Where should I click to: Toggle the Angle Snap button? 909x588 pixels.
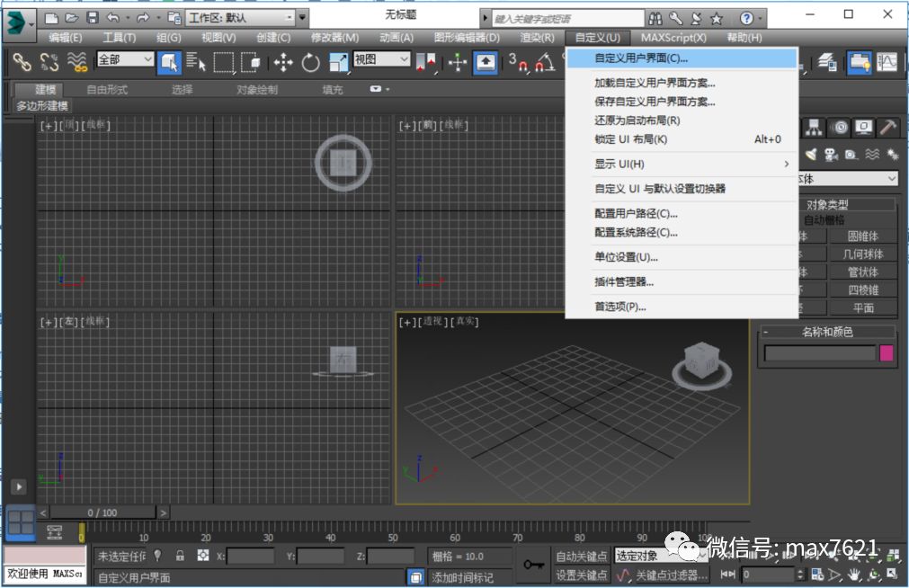click(545, 62)
